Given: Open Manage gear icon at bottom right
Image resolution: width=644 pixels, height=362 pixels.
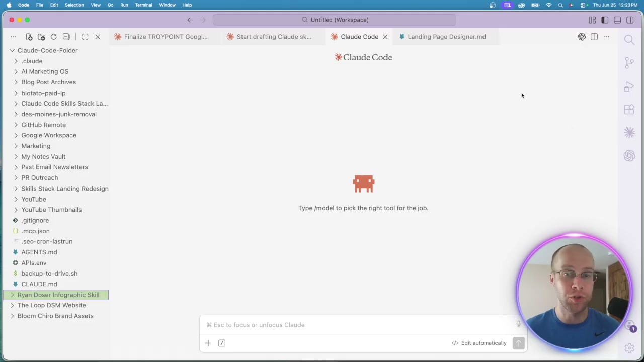Looking at the screenshot, I should click(x=629, y=348).
